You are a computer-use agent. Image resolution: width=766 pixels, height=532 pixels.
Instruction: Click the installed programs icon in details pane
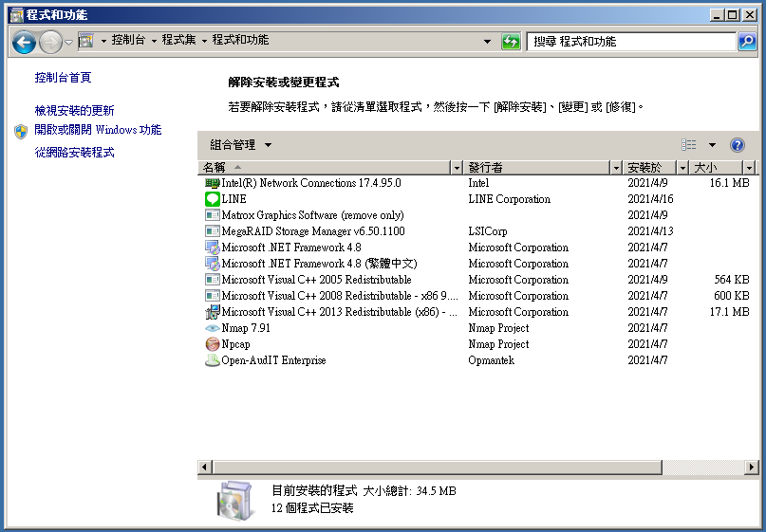(235, 501)
